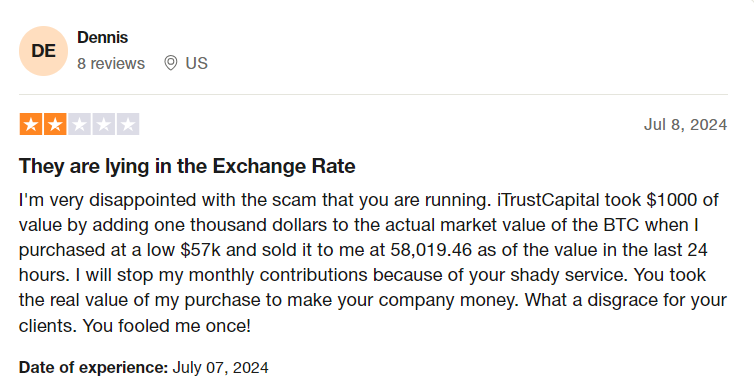Screen dimensions: 754x389
Task: Click the word iTrustCapital in the review
Action: (548, 200)
